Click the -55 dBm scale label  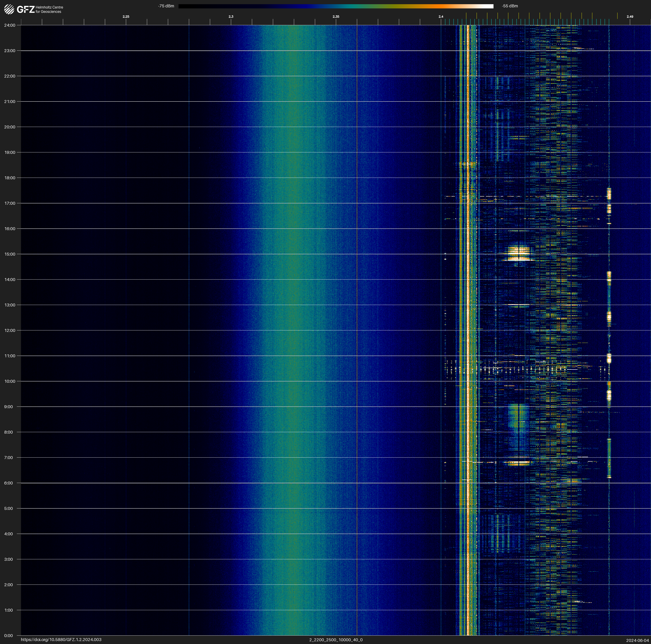point(510,6)
